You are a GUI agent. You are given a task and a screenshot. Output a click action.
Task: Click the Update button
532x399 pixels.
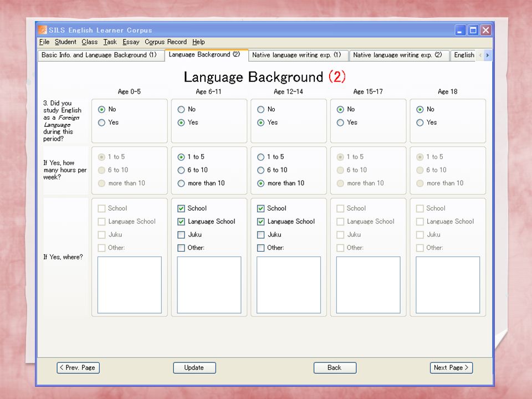click(x=195, y=368)
